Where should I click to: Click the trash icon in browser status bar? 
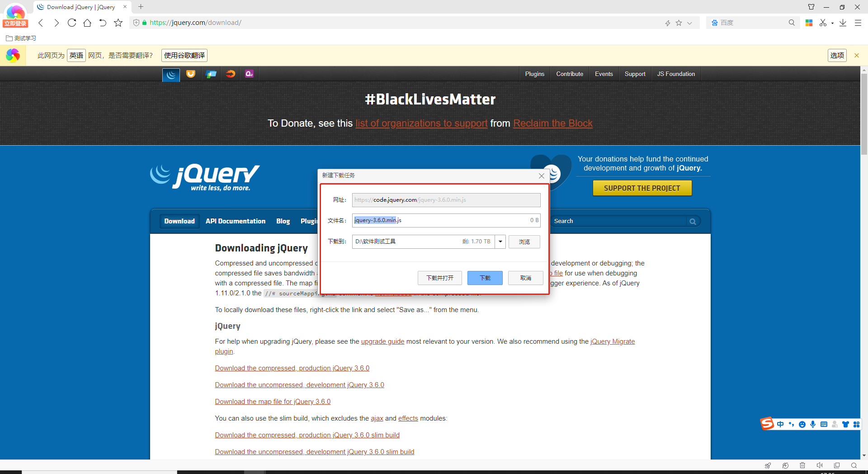[802, 465]
